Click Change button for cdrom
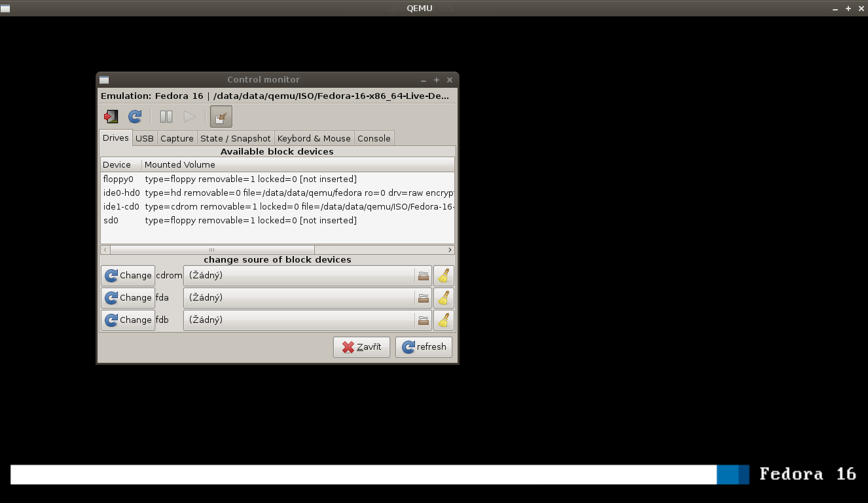Image resolution: width=868 pixels, height=503 pixels. pyautogui.click(x=128, y=276)
